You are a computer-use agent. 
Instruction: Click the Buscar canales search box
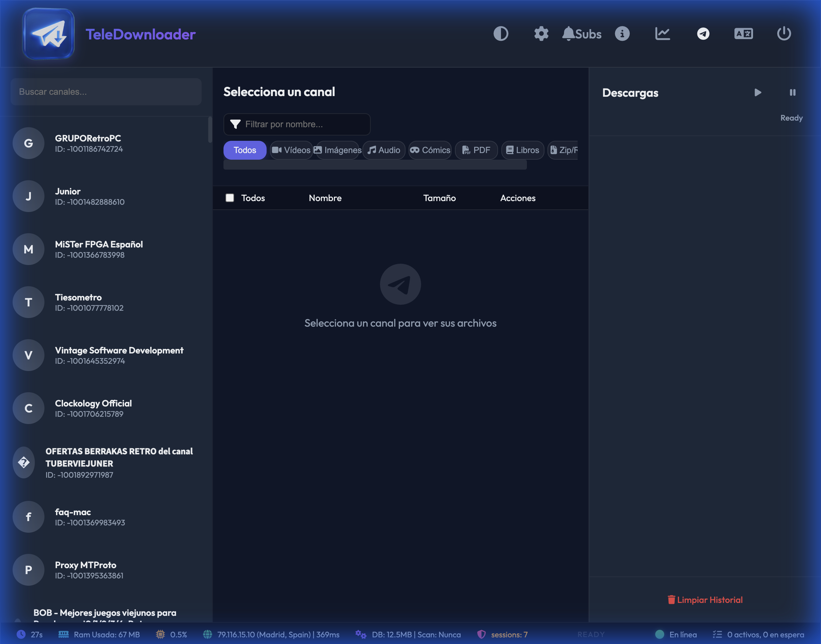point(106,91)
